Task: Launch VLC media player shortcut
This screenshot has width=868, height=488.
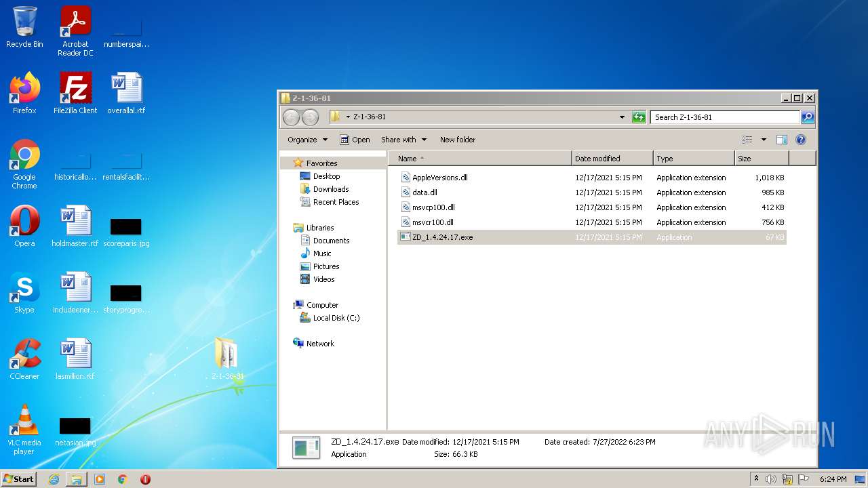Action: pos(24,430)
